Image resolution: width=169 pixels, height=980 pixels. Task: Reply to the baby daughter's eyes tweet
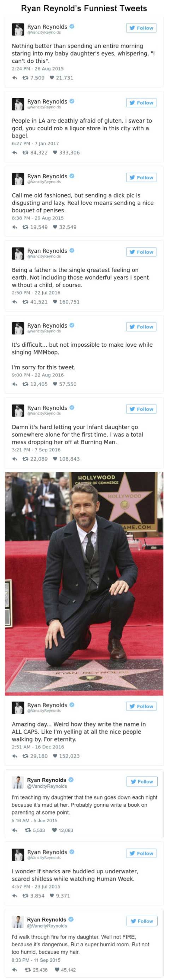(15, 78)
